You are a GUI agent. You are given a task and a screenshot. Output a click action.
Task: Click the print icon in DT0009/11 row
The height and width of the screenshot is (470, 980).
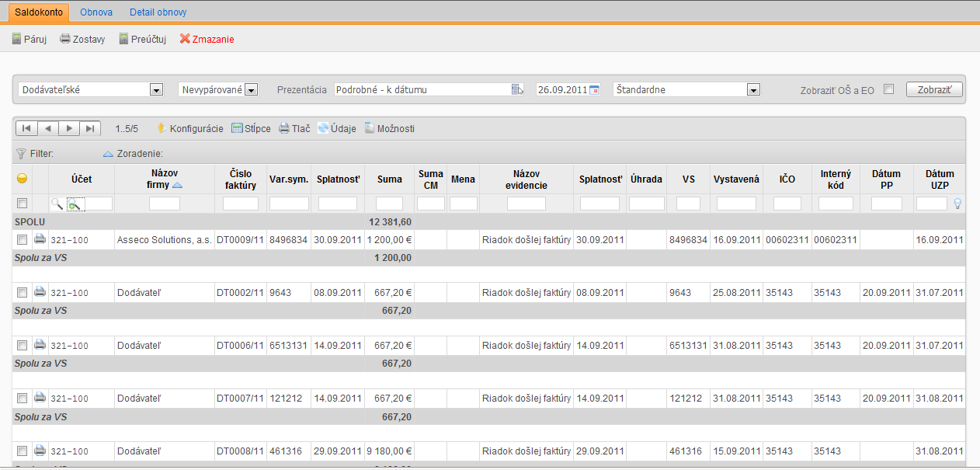[40, 239]
